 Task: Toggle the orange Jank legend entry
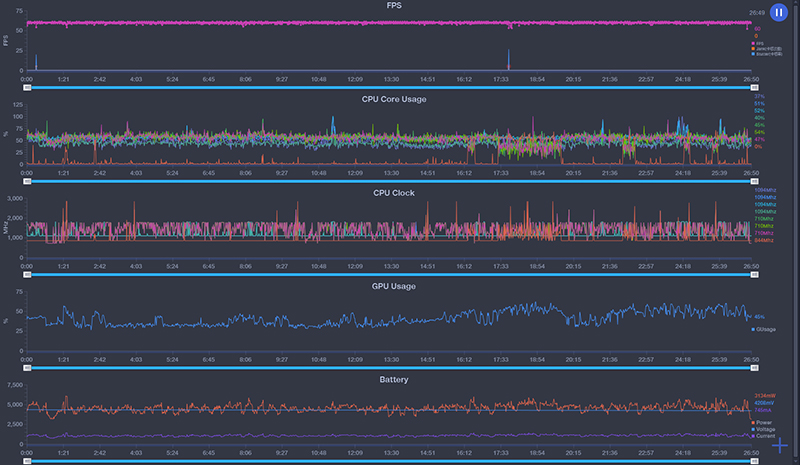click(766, 49)
